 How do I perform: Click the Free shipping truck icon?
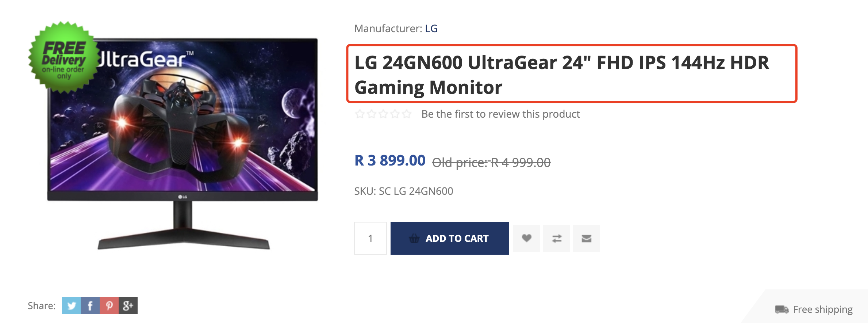coord(781,309)
